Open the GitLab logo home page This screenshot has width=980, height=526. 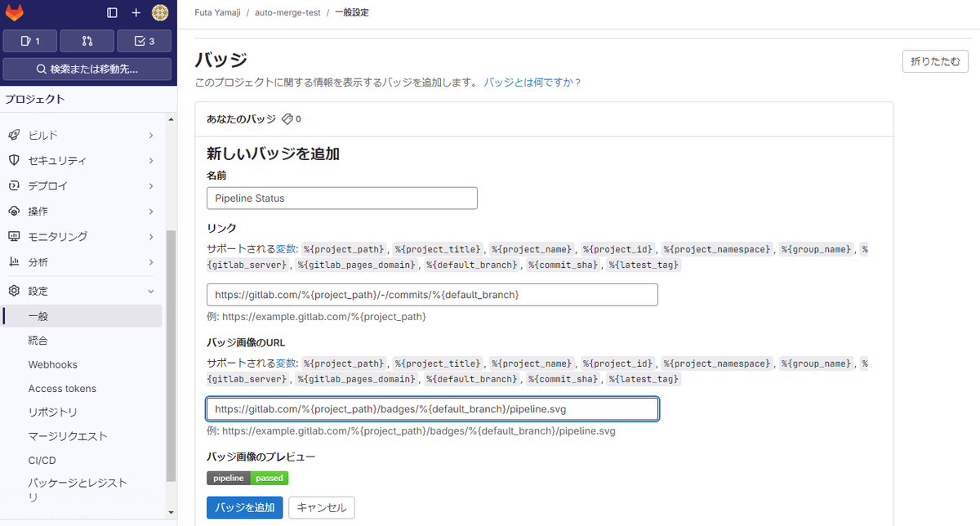pos(15,13)
